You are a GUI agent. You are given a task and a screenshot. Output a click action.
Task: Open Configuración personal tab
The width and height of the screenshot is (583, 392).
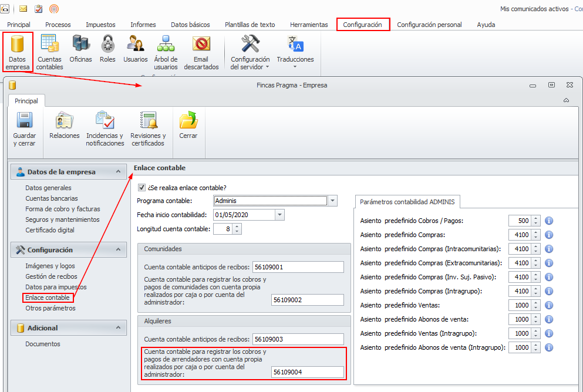429,25
